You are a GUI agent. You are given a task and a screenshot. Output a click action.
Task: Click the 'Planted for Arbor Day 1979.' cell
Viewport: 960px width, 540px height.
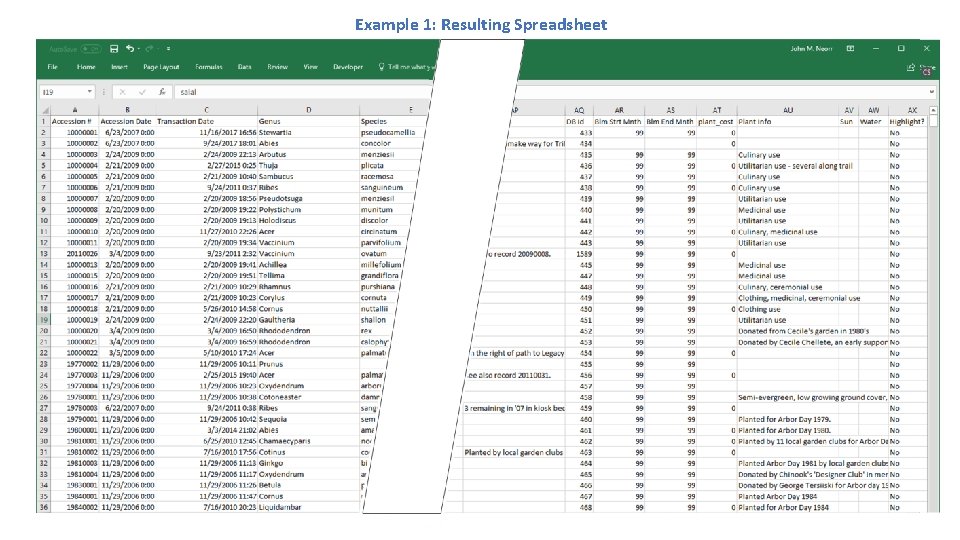[787, 419]
